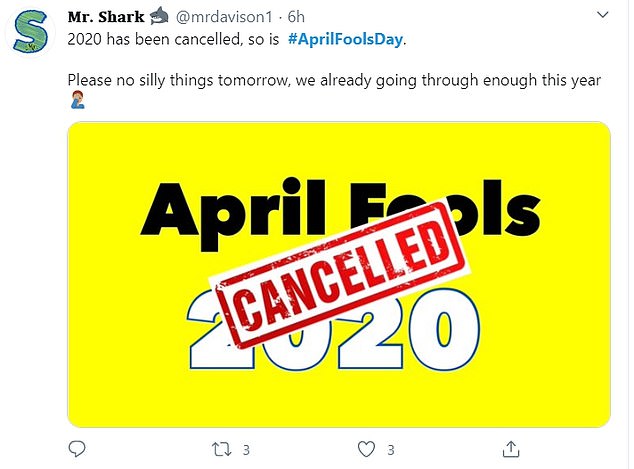
Task: Reply to Mr. Shark's tweet
Action: [x=77, y=449]
